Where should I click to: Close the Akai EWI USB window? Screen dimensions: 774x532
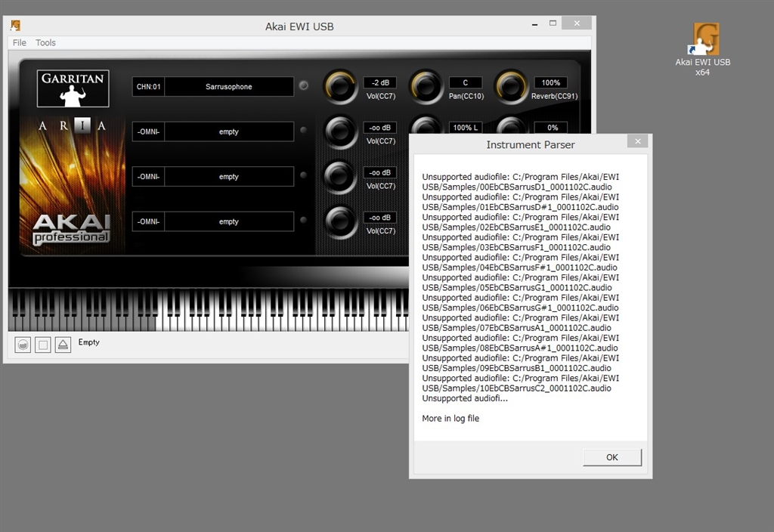coord(577,23)
